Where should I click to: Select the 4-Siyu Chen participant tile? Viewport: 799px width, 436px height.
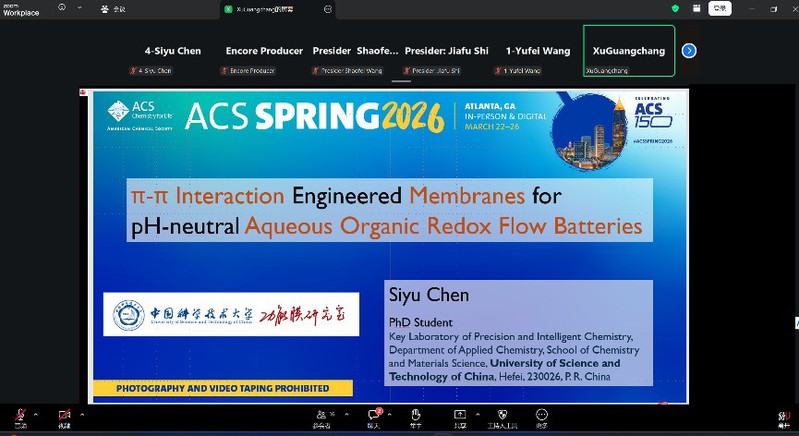click(x=172, y=56)
